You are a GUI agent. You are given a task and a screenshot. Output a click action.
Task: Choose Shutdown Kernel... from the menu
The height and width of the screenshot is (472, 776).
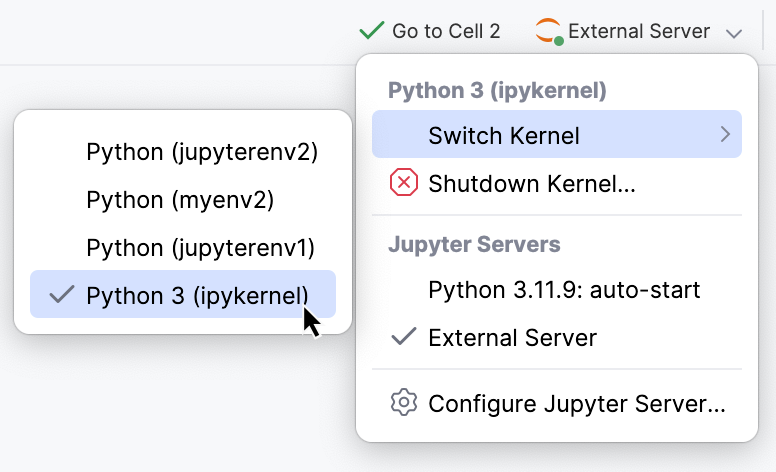[532, 183]
